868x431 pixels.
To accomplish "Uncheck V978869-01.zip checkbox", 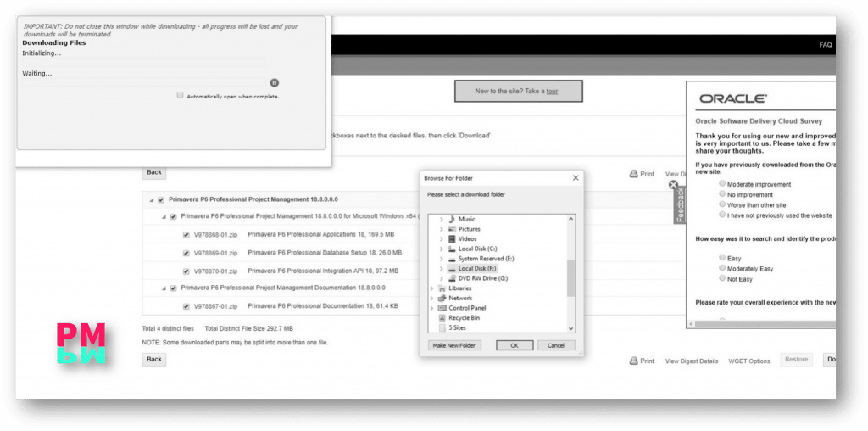I will click(186, 253).
